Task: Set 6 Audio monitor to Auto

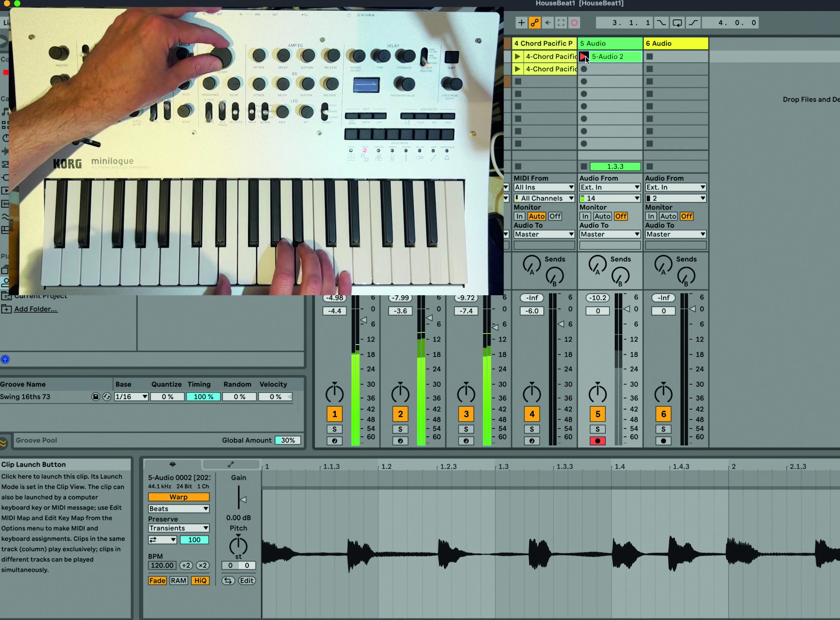Action: click(668, 216)
